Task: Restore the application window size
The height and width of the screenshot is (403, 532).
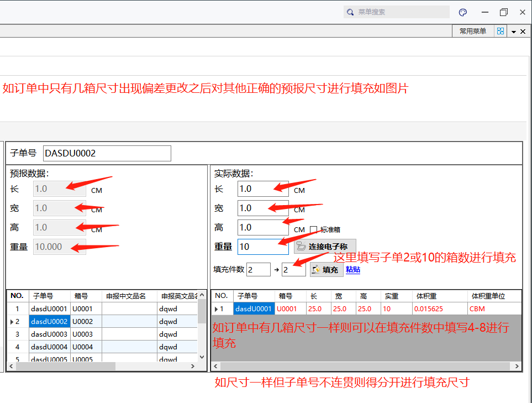Action: (504, 12)
